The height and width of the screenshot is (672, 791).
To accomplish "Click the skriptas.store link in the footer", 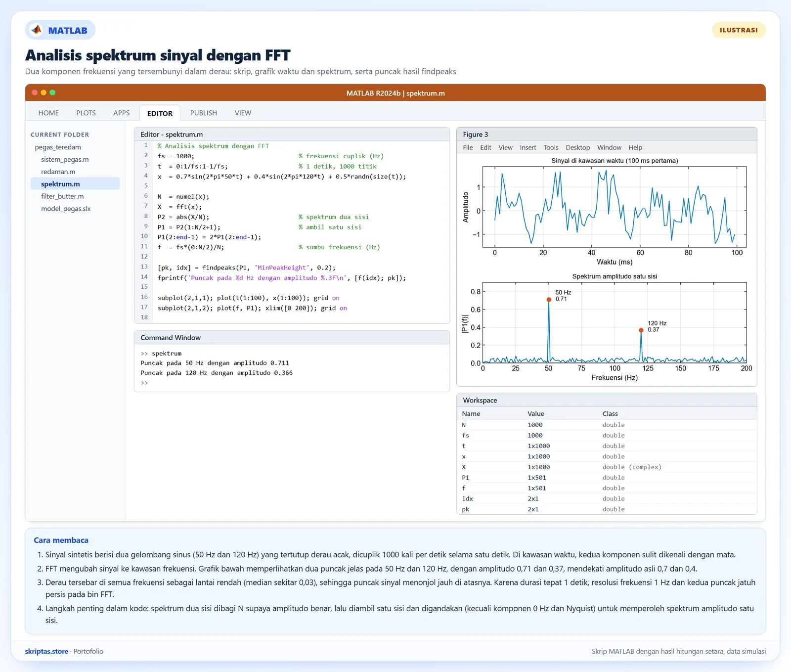I will click(46, 651).
